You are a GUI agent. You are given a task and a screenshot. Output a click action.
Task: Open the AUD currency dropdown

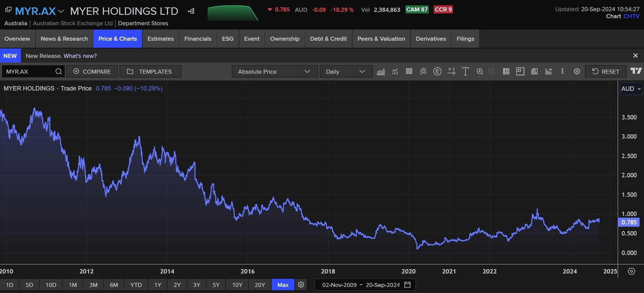(631, 88)
